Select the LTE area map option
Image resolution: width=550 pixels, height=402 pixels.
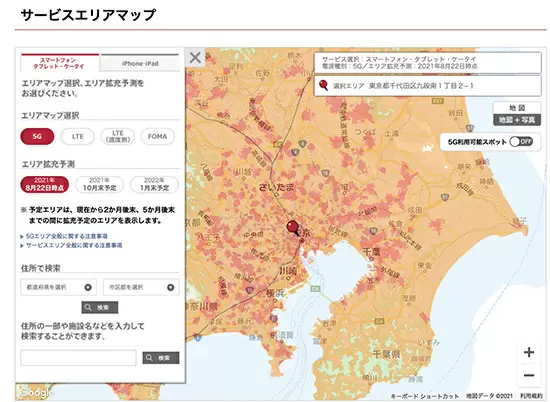(78, 136)
